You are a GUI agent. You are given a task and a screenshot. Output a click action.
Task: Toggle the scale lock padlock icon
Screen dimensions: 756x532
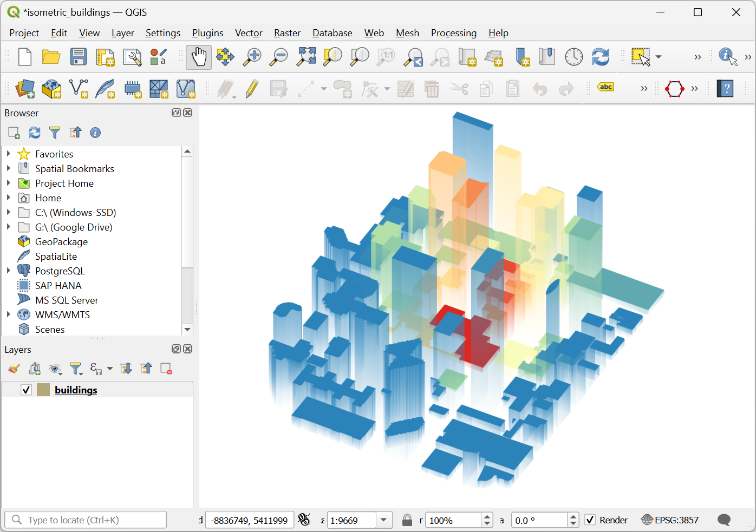click(x=407, y=520)
